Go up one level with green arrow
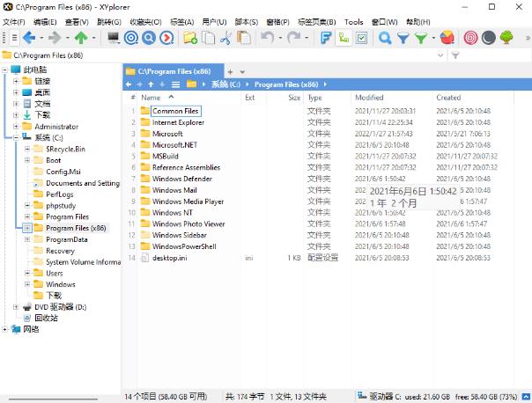 coord(81,38)
